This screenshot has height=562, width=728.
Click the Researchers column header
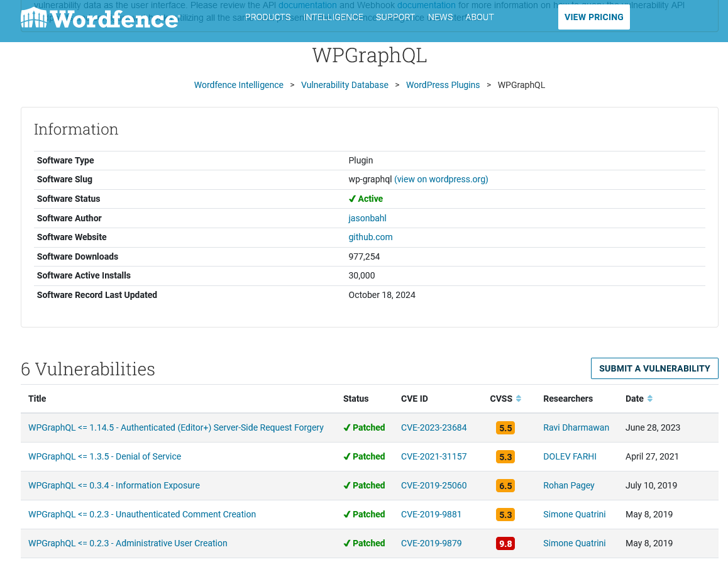[568, 399]
